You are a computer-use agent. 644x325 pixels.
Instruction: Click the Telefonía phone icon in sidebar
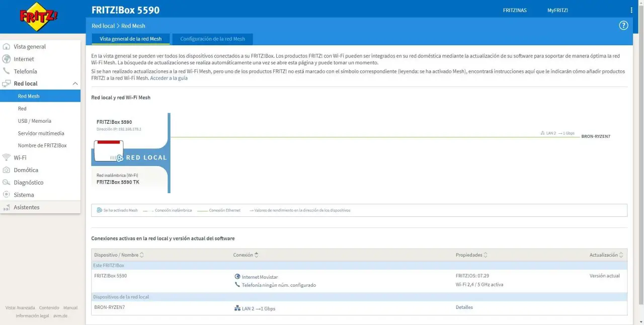[7, 71]
